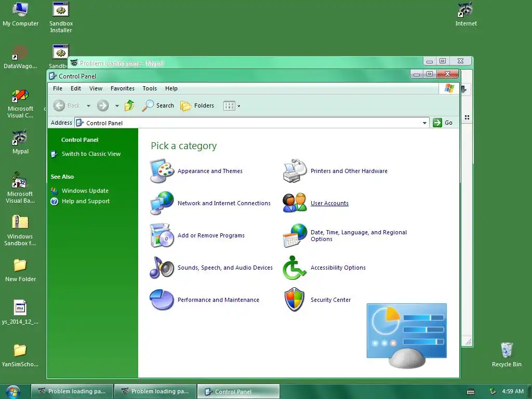Click the Date, Time, Language globe-calendar icon
532x399 pixels.
pyautogui.click(x=295, y=235)
